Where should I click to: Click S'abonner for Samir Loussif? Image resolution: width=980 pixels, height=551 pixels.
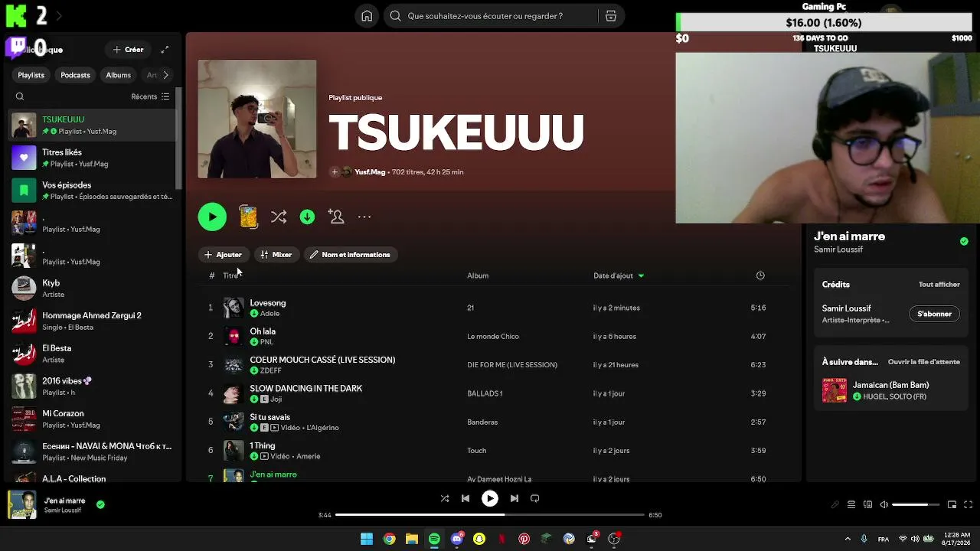934,314
